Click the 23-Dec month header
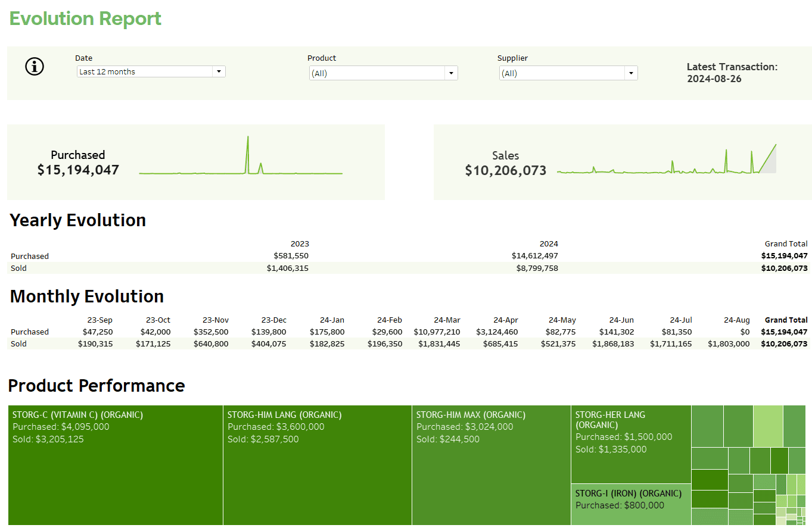The height and width of the screenshot is (531, 812). point(273,320)
